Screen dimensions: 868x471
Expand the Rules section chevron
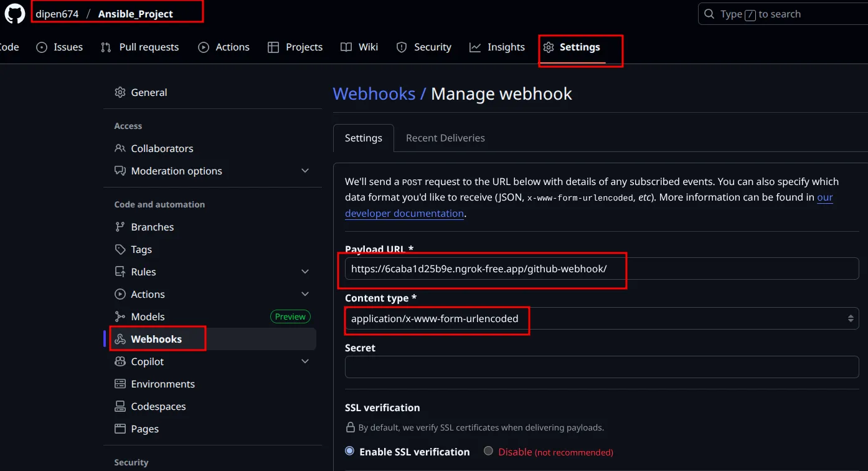click(x=305, y=272)
